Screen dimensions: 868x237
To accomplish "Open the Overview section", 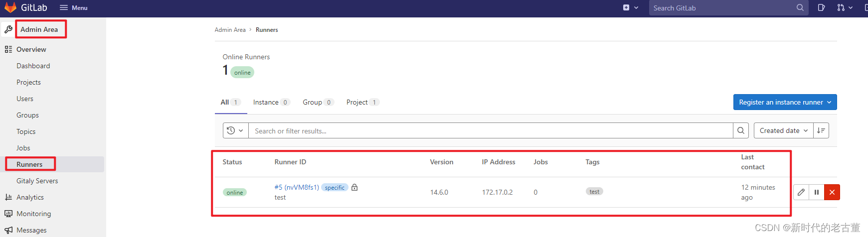I will 31,49.
